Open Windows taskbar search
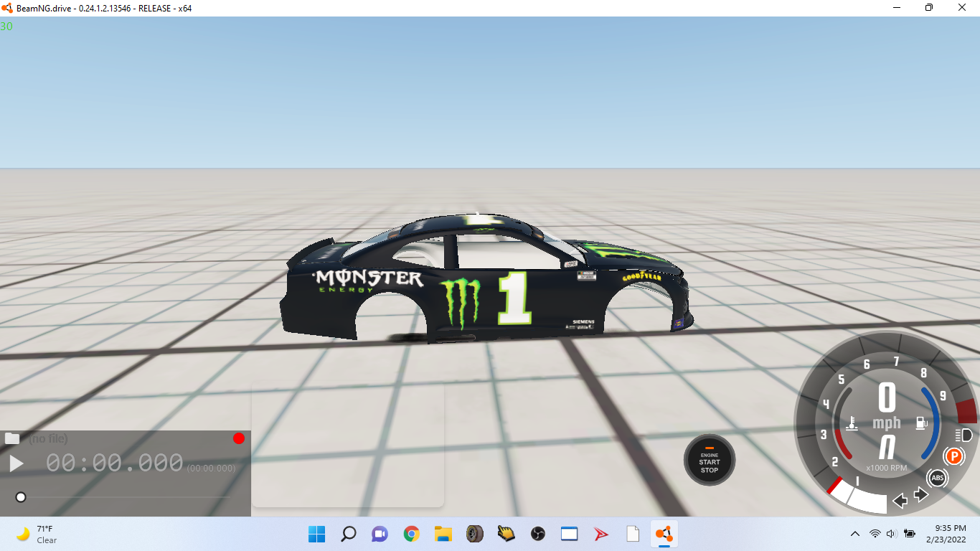Screen dimensions: 980x551 [349, 534]
